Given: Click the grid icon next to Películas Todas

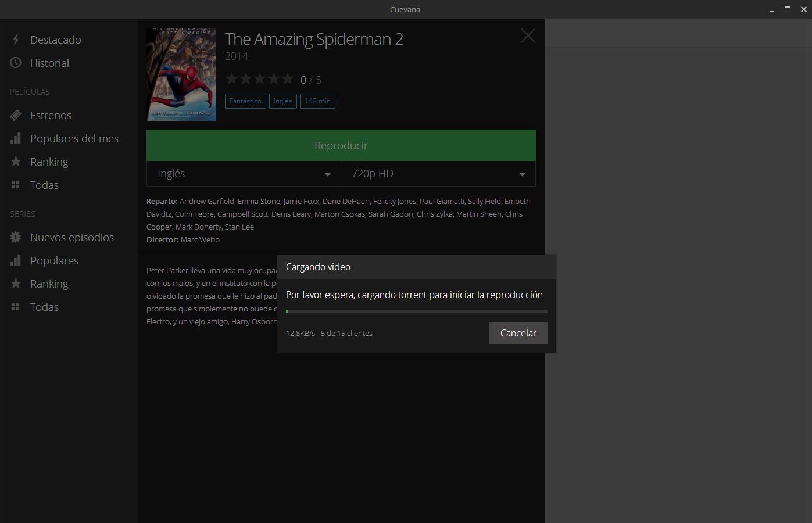Looking at the screenshot, I should coord(16,185).
